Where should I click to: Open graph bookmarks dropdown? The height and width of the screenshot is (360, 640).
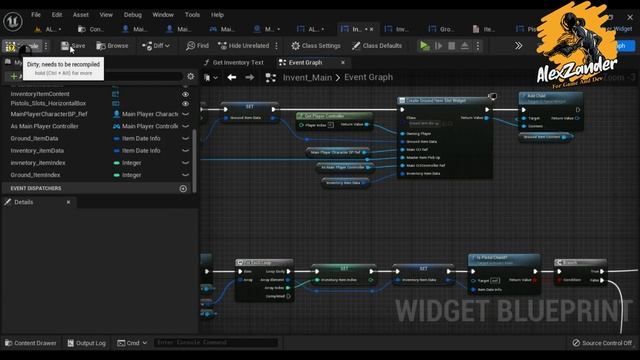pos(211,78)
